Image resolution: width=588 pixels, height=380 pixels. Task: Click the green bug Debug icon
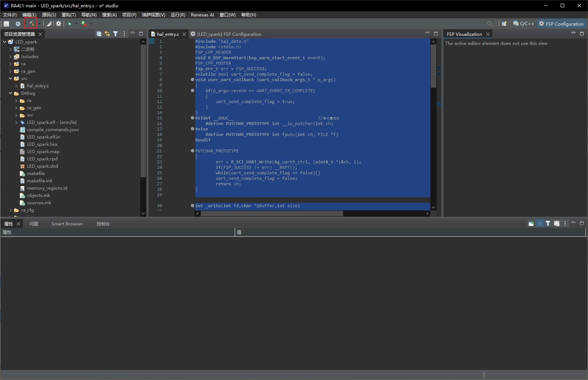point(69,24)
